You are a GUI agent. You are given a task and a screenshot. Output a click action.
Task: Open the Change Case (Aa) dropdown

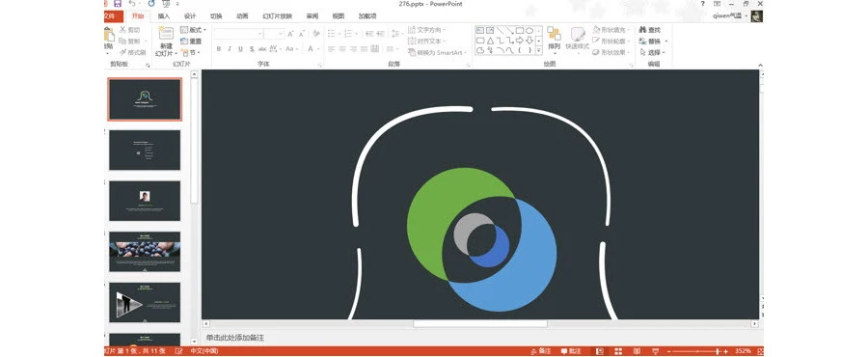(290, 48)
